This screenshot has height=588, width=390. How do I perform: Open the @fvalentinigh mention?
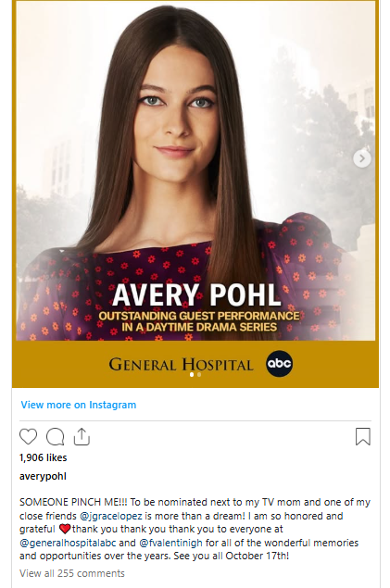coord(170,543)
